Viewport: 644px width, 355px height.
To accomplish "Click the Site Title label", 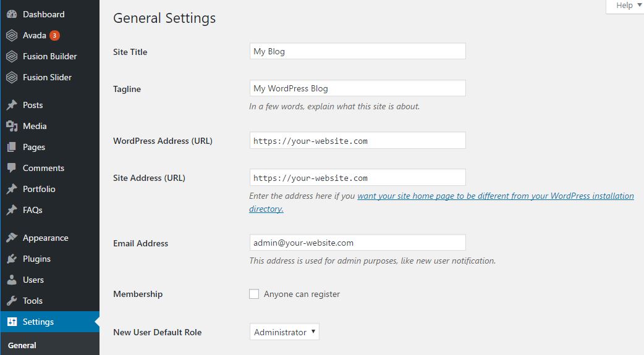I will pyautogui.click(x=130, y=52).
